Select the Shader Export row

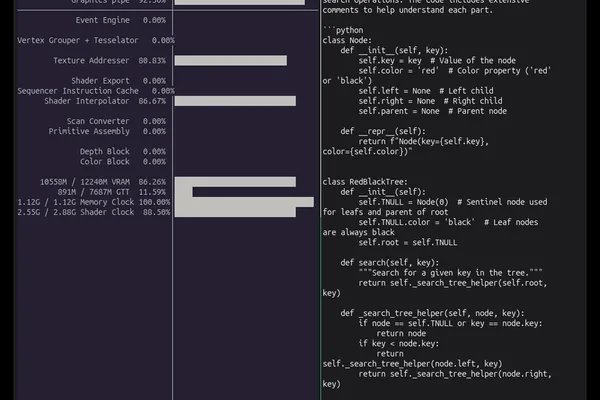click(119, 81)
